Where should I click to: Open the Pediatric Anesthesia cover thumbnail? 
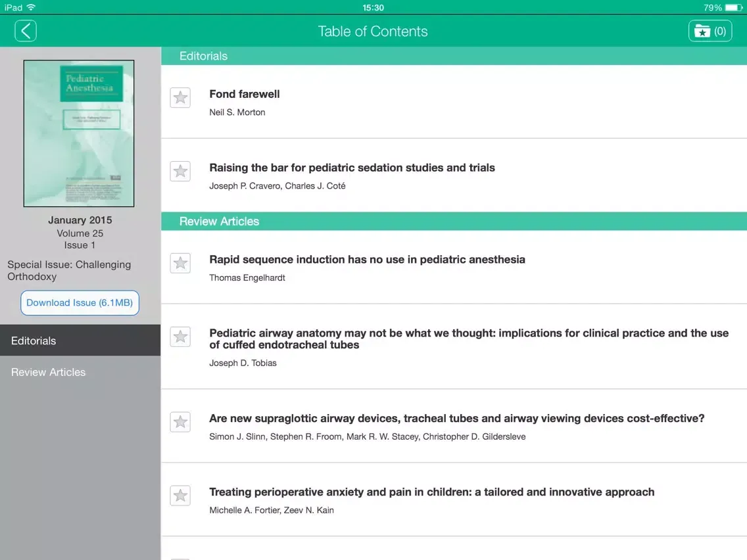(x=79, y=133)
